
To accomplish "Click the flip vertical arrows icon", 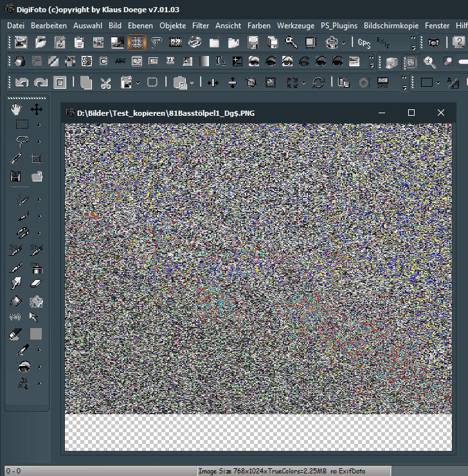I will (232, 82).
